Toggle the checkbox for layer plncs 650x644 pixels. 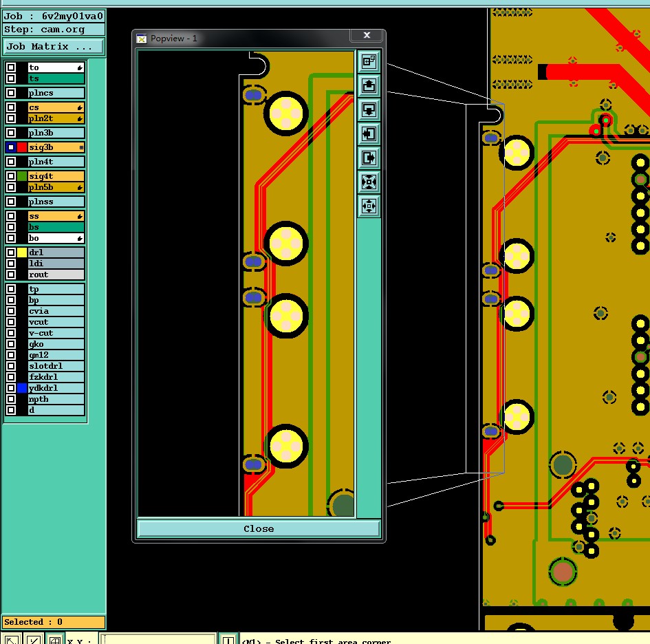tap(11, 93)
